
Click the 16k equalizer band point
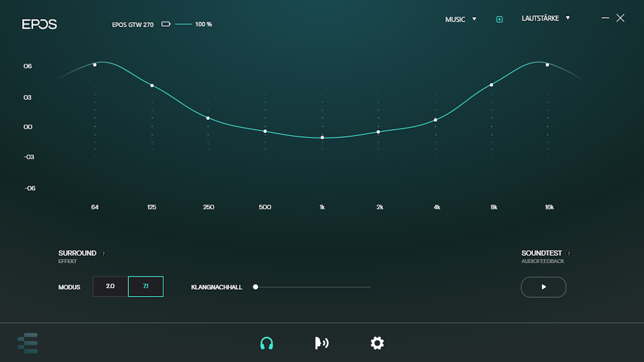pos(547,65)
